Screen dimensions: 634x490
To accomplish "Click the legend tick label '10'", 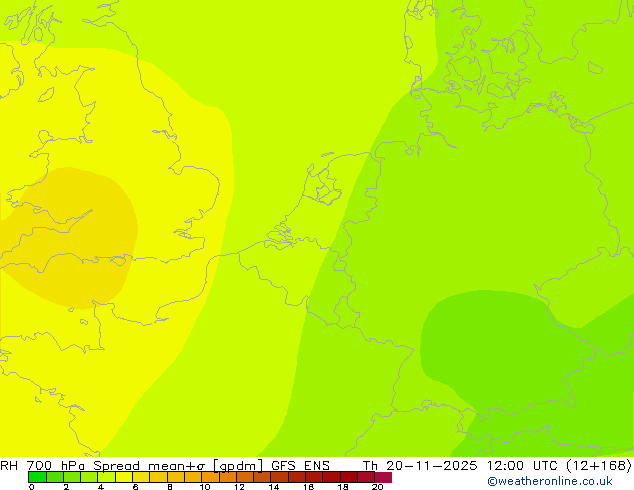I will click(205, 487).
